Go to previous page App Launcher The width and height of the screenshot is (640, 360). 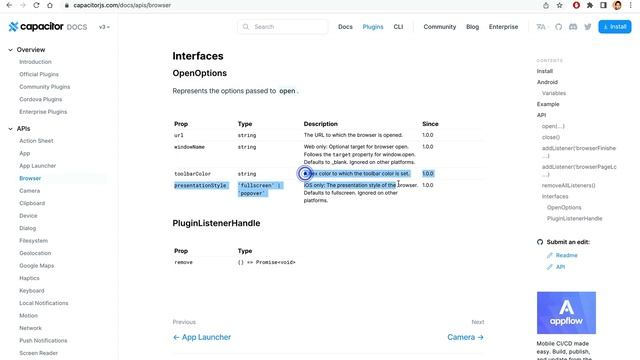point(202,337)
